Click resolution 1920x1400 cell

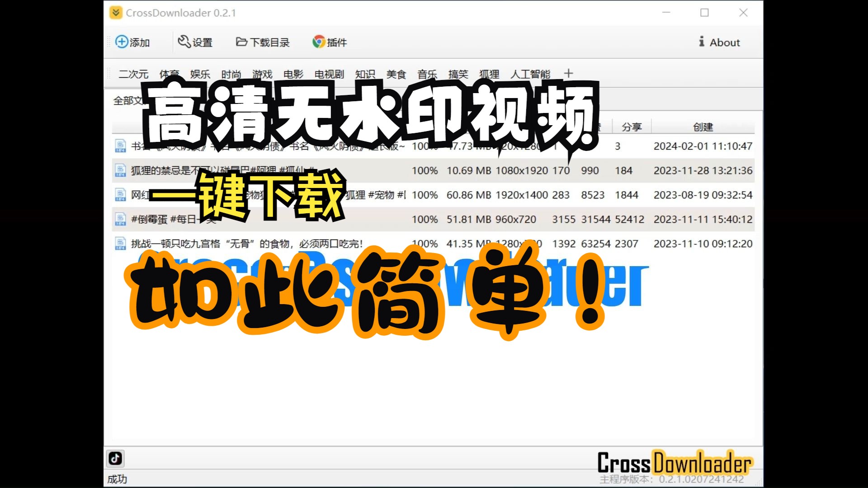point(522,195)
